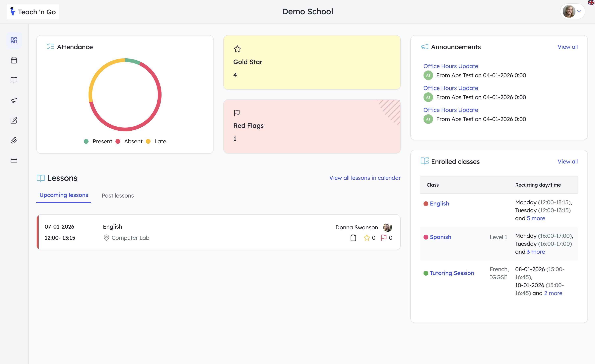Click View all lessons in calendar
This screenshot has height=364, width=595.
365,178
